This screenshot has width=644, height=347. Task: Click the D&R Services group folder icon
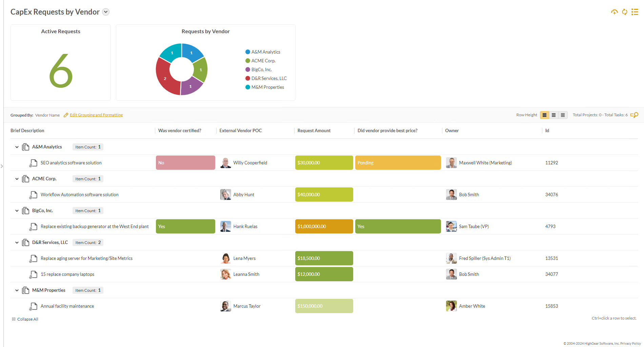(25, 242)
